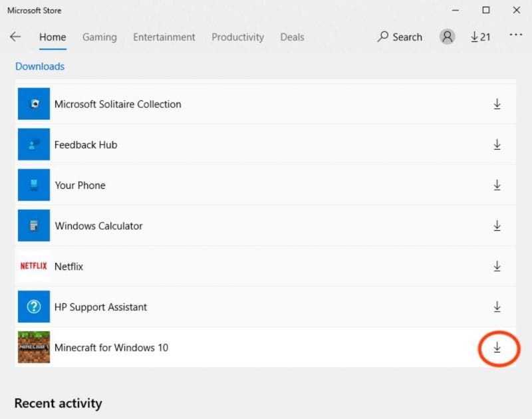Viewport: 532px width, 419px height.
Task: Open the Feedback Hub app icon
Action: [x=33, y=144]
